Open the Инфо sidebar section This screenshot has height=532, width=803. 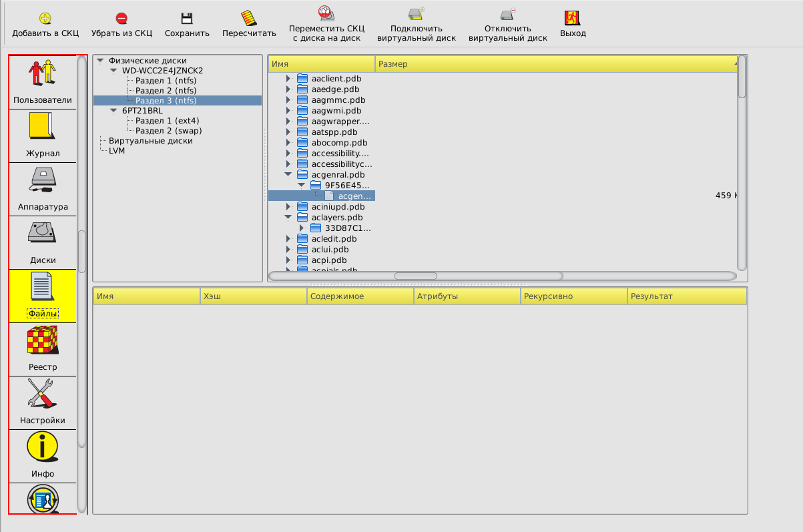(x=43, y=457)
